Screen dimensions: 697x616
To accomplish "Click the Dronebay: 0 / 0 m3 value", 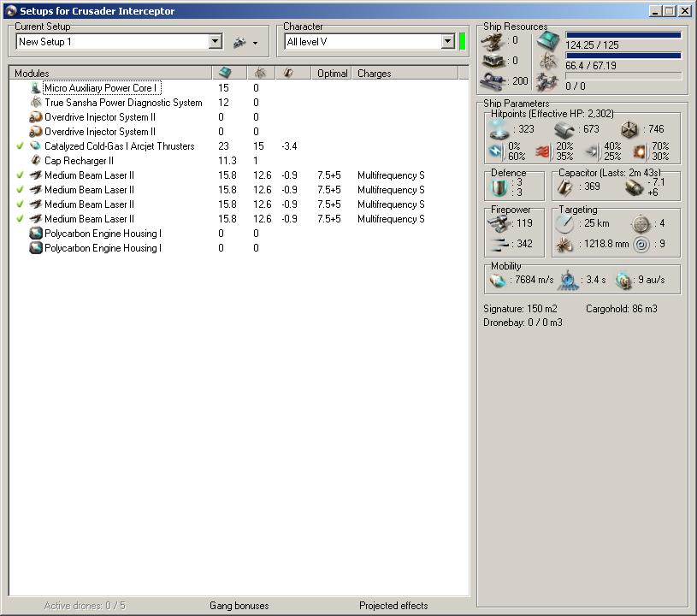I will (523, 323).
